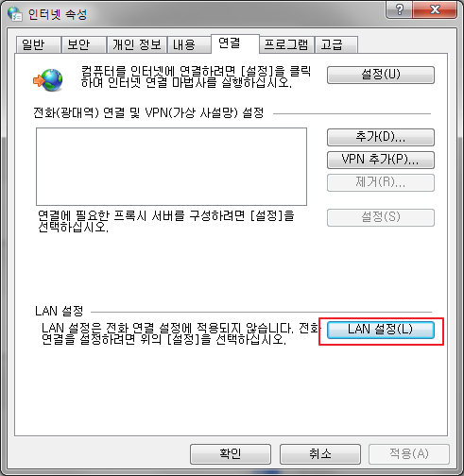Image resolution: width=464 pixels, height=476 pixels.
Task: Cancel with the 취소 button
Action: (320, 453)
